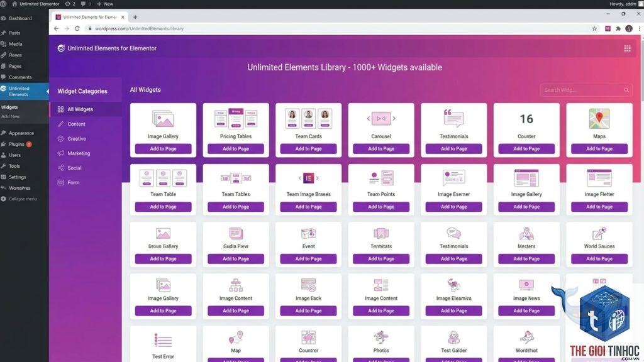Add Image Eleamirs widget to page
The height and width of the screenshot is (362, 644).
click(454, 310)
